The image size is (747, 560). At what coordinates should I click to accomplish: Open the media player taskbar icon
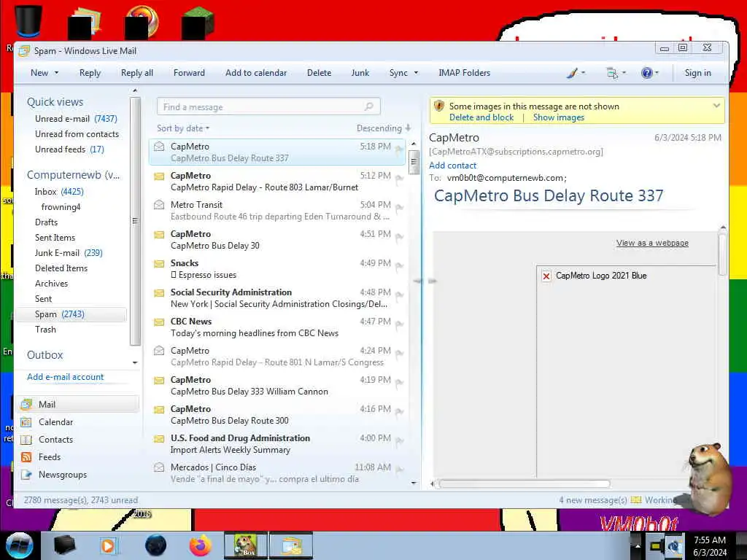pos(108,545)
